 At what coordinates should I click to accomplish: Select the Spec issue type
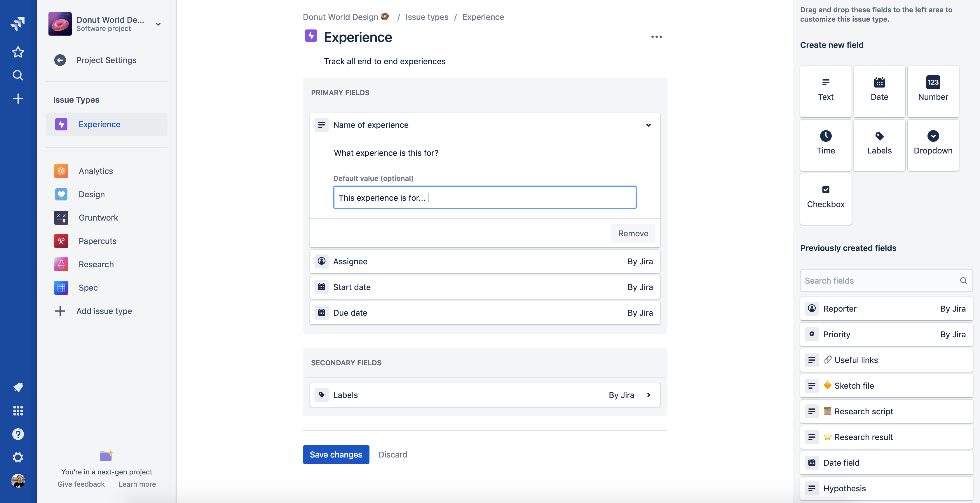pyautogui.click(x=107, y=287)
